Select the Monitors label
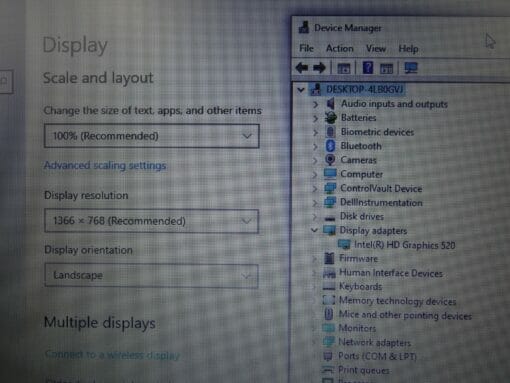Image resolution: width=510 pixels, height=383 pixels. [x=357, y=328]
